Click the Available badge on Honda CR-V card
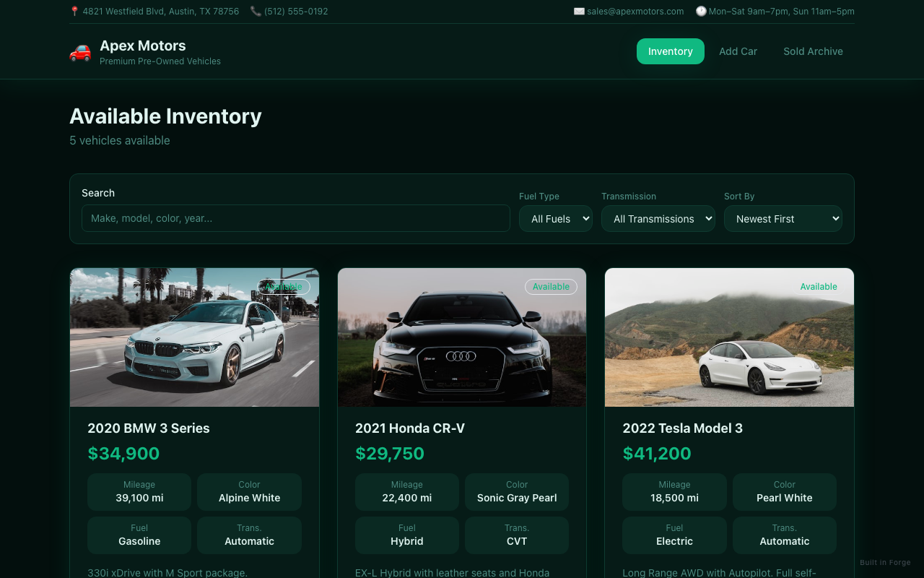 551,287
